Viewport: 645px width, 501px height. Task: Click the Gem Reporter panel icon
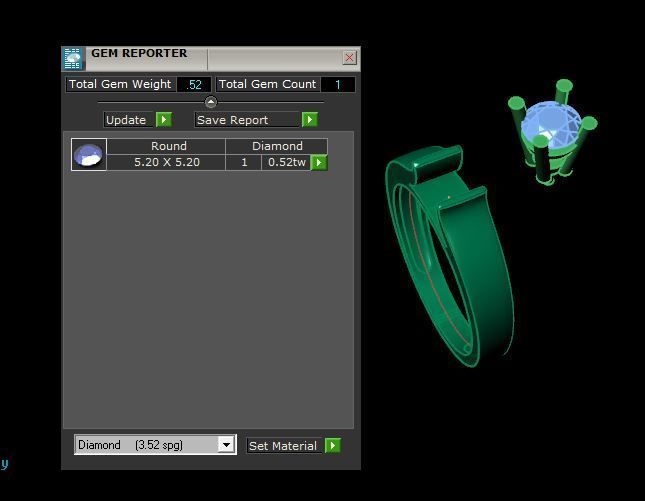point(73,58)
